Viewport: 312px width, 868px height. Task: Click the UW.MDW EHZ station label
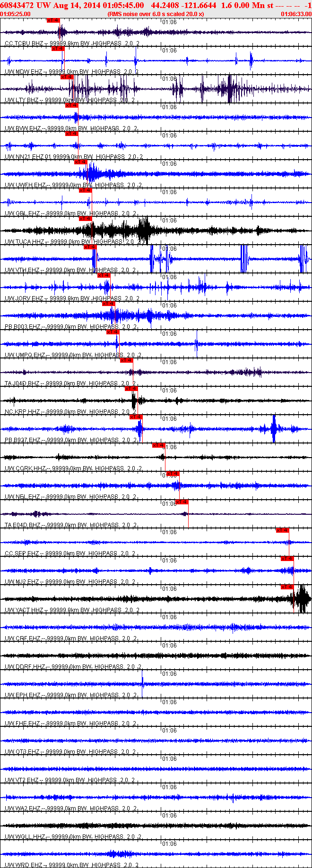tap(24, 72)
